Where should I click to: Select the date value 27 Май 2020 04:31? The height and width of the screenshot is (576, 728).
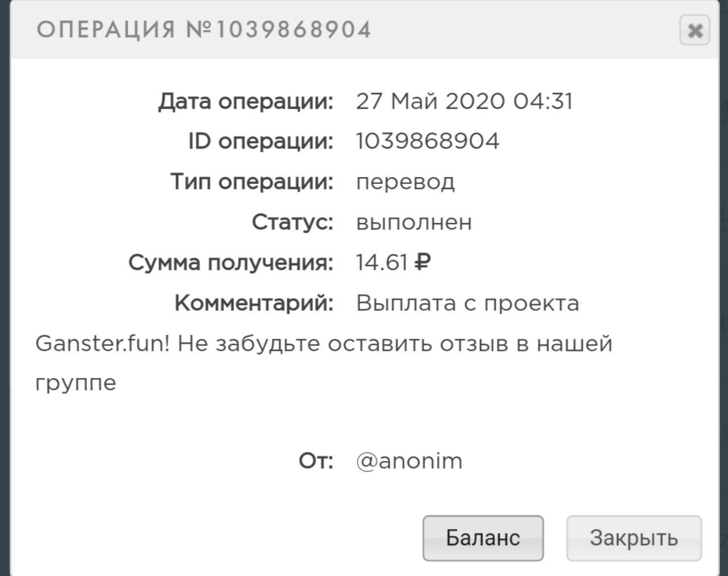(464, 101)
